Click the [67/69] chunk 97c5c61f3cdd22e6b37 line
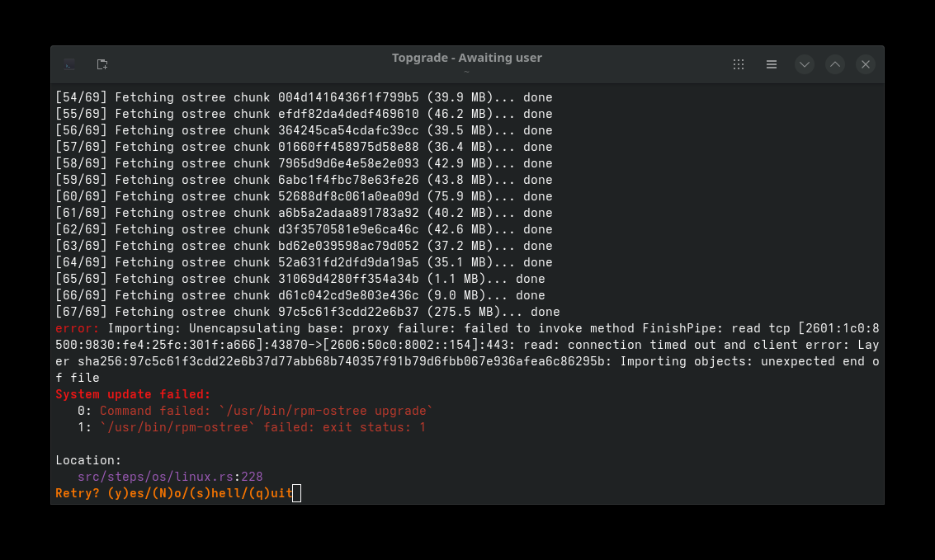Viewport: 935px width, 560px height. (308, 312)
